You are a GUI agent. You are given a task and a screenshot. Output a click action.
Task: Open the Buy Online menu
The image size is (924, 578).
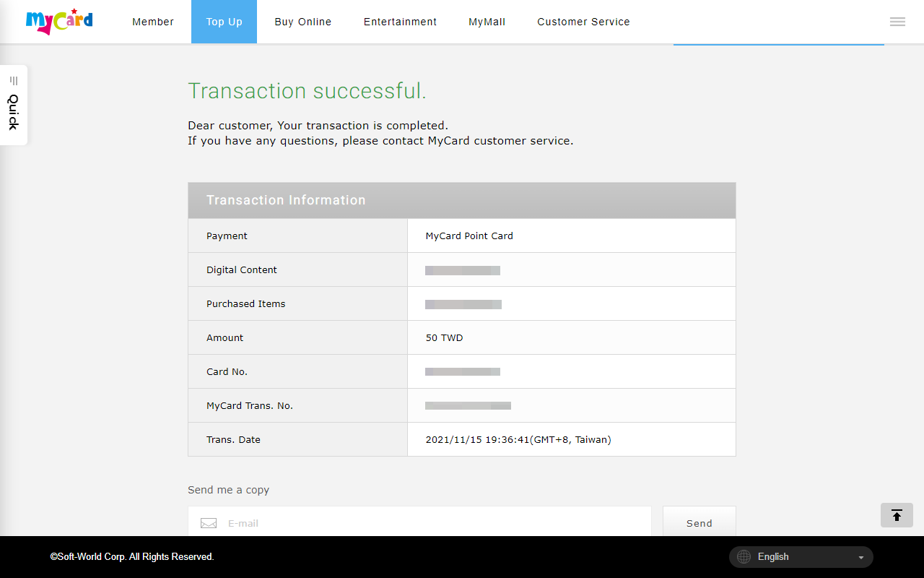pyautogui.click(x=303, y=22)
